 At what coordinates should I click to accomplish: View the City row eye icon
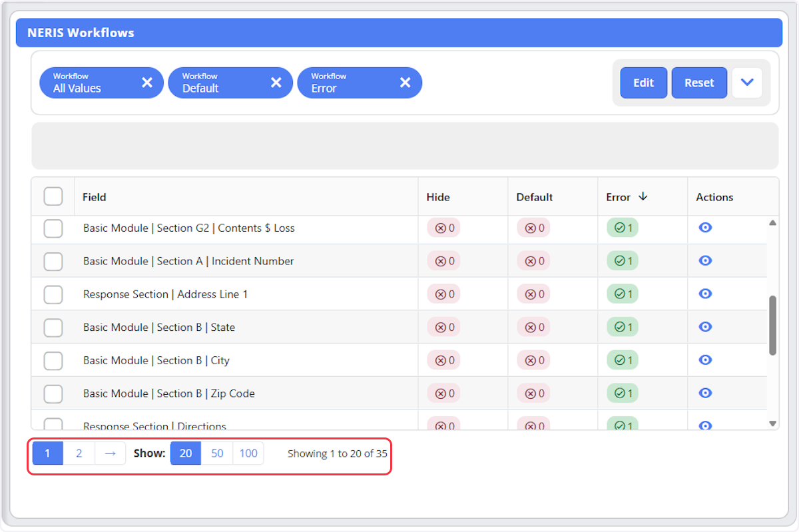coord(706,360)
